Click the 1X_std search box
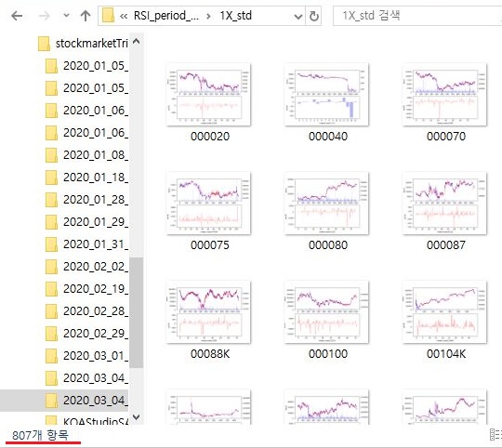The image size is (502, 448). 417,16
